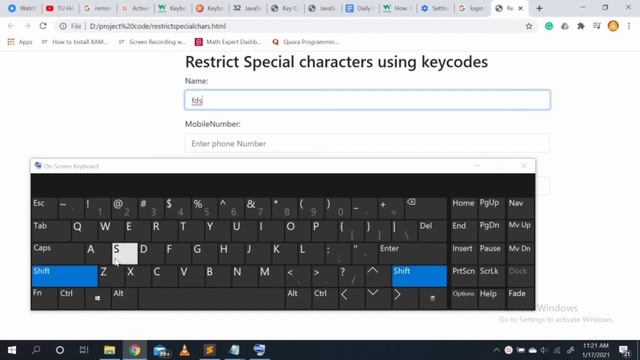Click the browser address bar
This screenshot has height=360, width=640.
coord(294,26)
